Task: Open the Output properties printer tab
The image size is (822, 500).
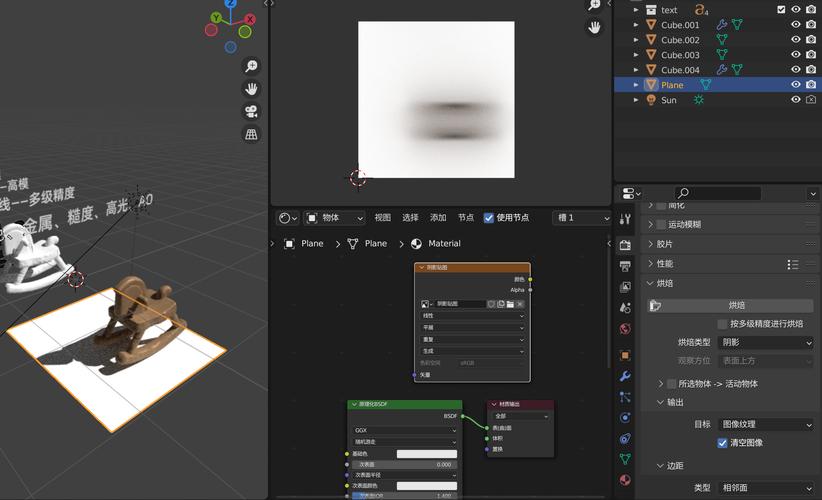Action: [625, 266]
